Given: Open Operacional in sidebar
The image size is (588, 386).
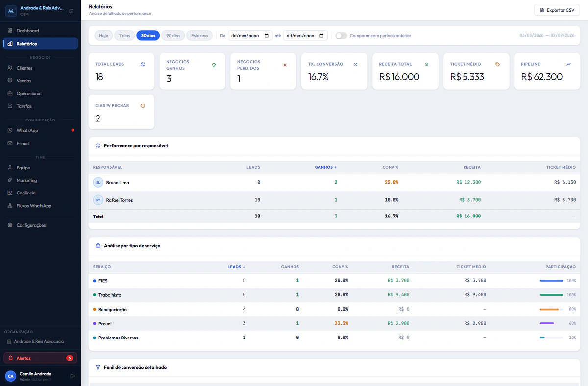Looking at the screenshot, I should (40, 93).
